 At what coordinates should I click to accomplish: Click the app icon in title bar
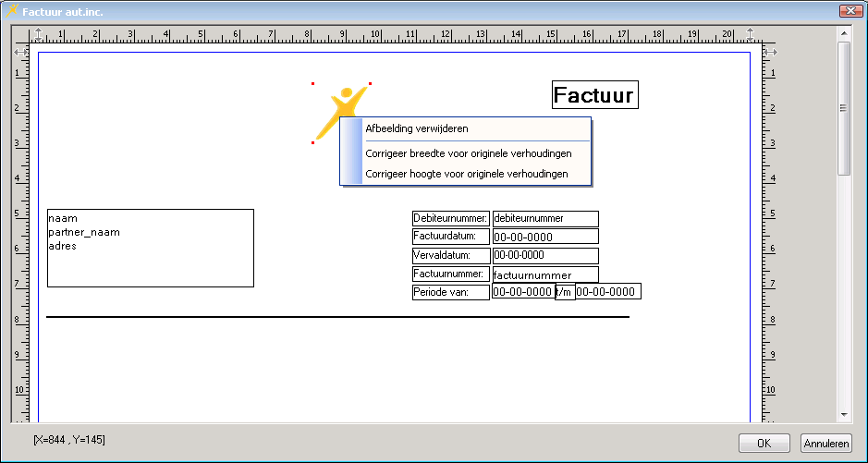pos(11,10)
